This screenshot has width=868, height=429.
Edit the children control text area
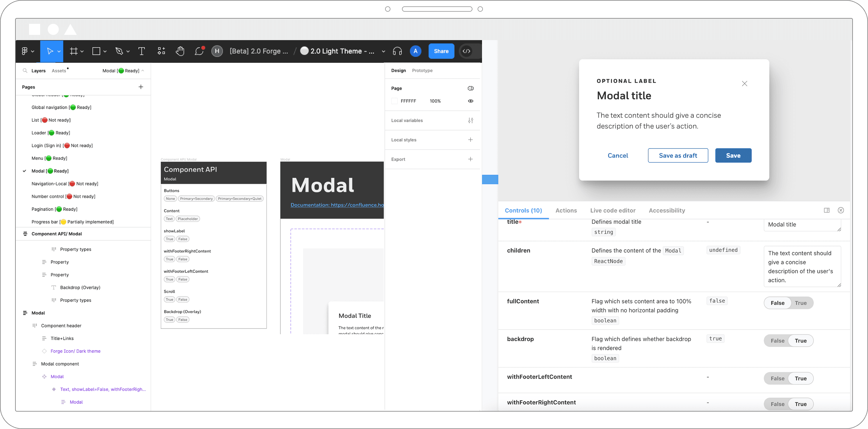(x=802, y=267)
